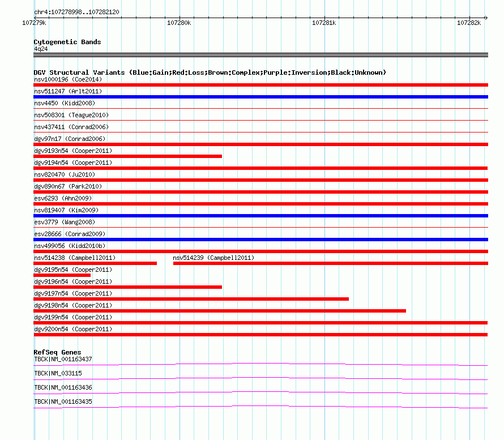Click the dgv9198n54 (Cooper2011) red bar

coord(220,311)
